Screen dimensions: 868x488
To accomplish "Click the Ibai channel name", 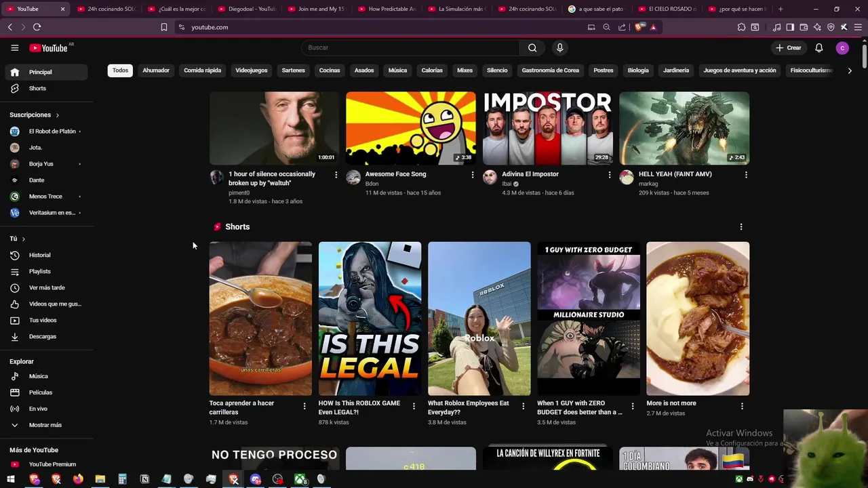I will (x=507, y=184).
